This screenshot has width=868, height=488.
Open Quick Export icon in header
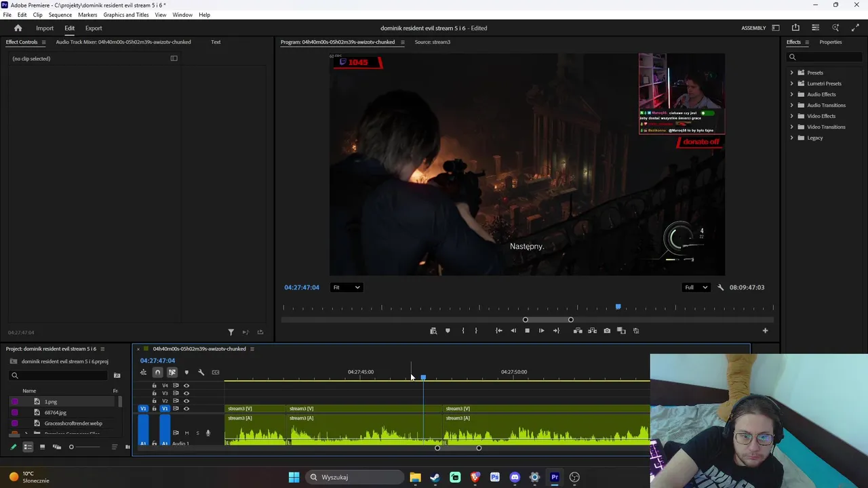[x=795, y=28]
